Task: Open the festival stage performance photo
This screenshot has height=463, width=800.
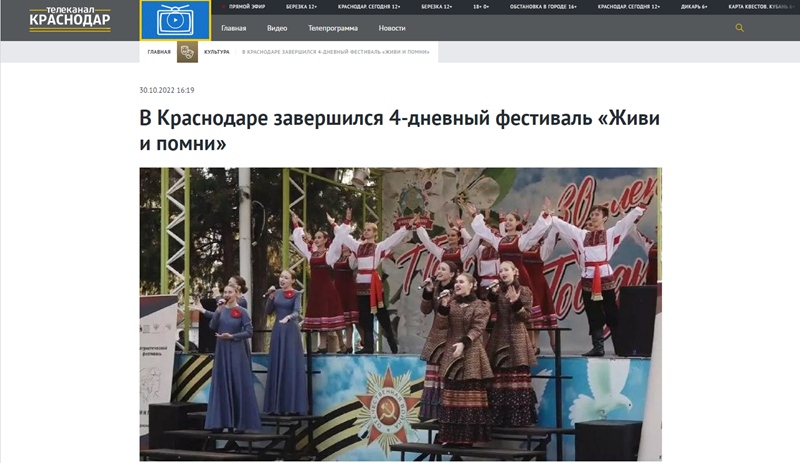Action: (401, 314)
